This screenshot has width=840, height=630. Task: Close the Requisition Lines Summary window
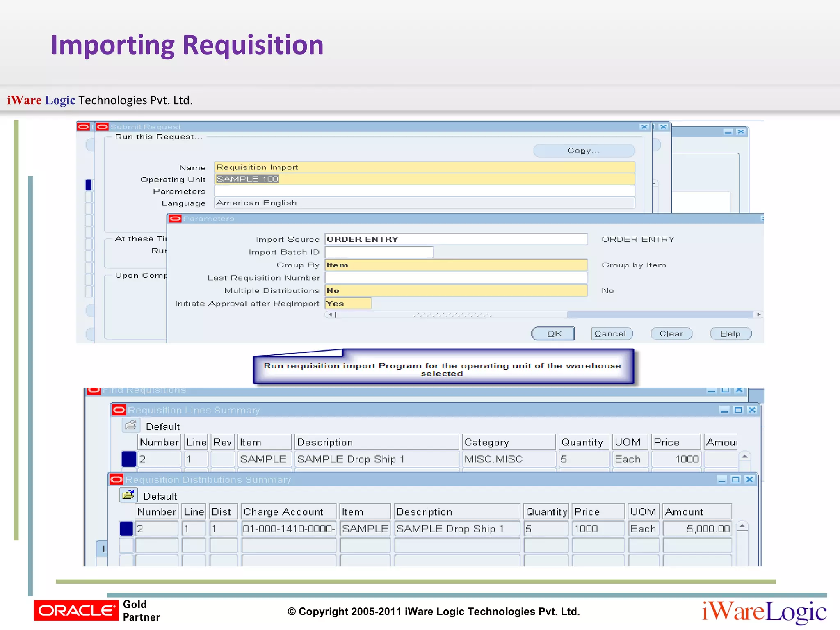click(752, 410)
